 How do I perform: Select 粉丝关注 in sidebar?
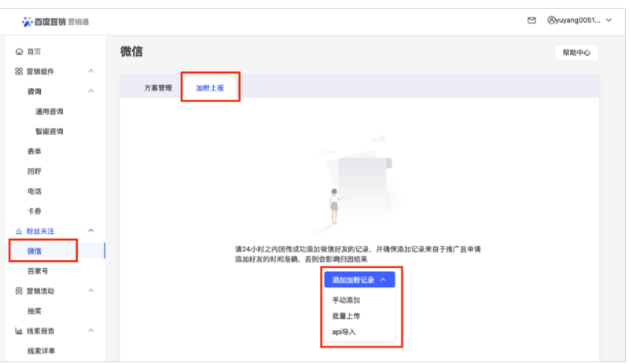40,231
